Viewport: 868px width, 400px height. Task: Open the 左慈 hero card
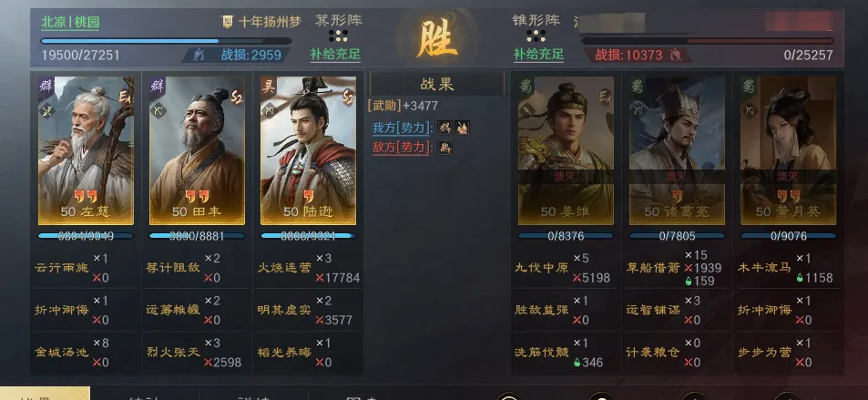[x=86, y=150]
